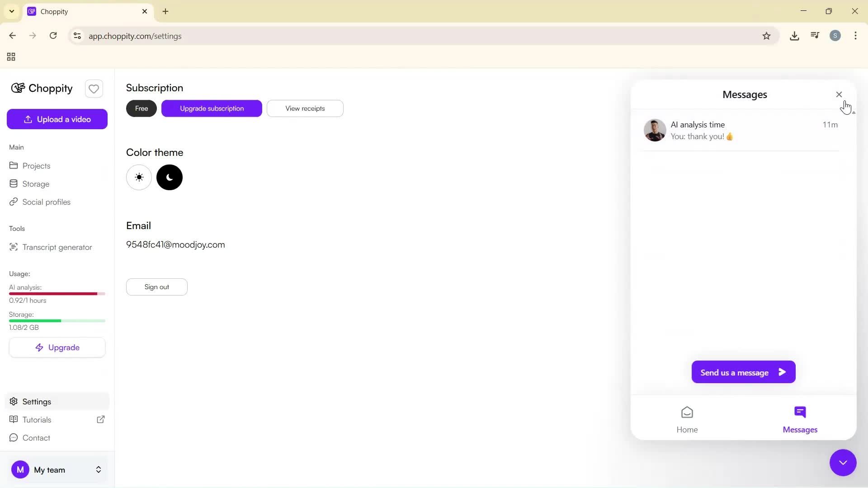The height and width of the screenshot is (488, 868).
Task: Click the heart icon beside Choppity logo
Action: tap(94, 89)
